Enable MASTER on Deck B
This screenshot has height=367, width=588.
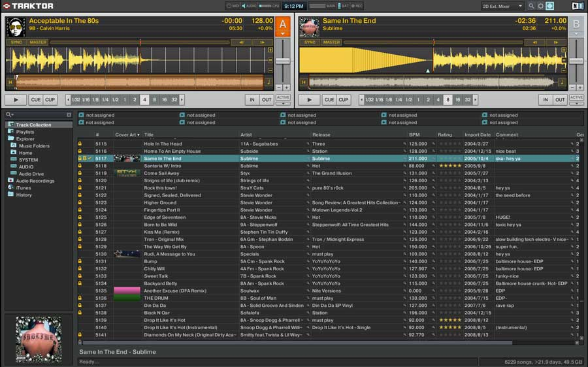point(331,42)
